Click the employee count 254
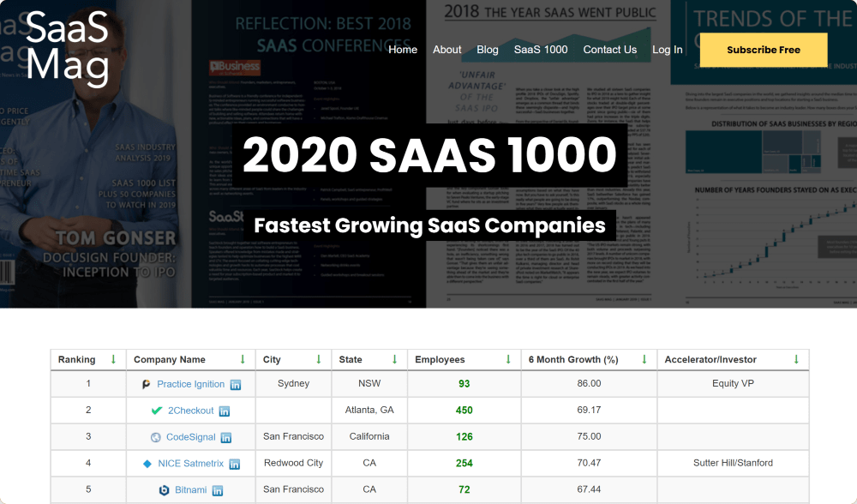Image resolution: width=857 pixels, height=504 pixels. point(464,463)
